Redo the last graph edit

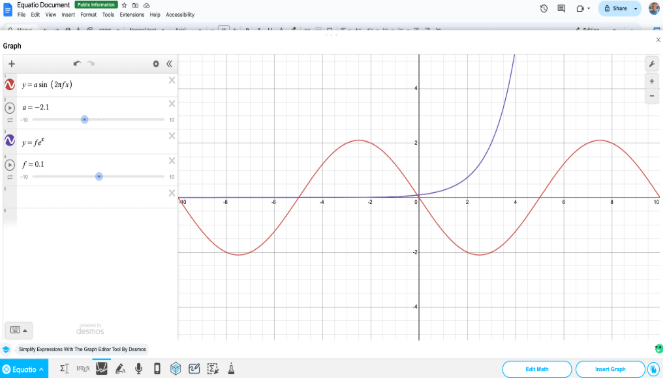[x=90, y=63]
